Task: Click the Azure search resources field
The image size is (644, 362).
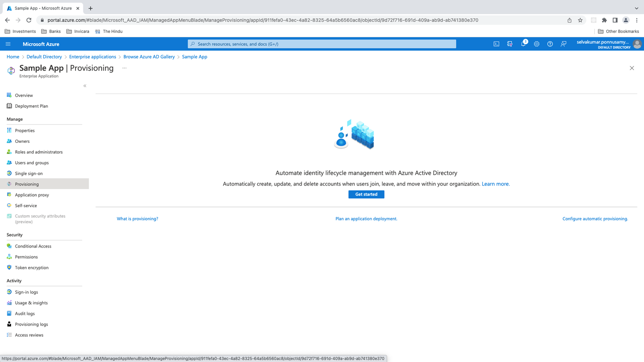Action: click(322, 44)
